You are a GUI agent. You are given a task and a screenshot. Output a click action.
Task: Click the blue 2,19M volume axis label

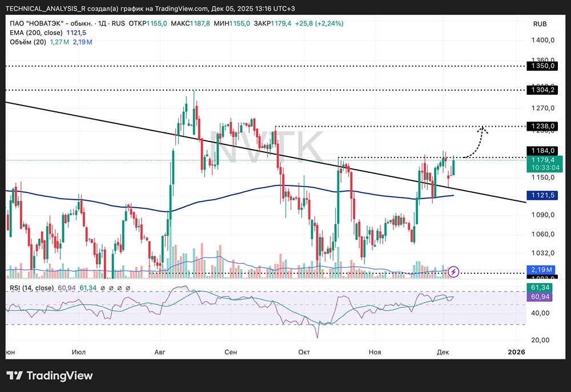click(541, 270)
